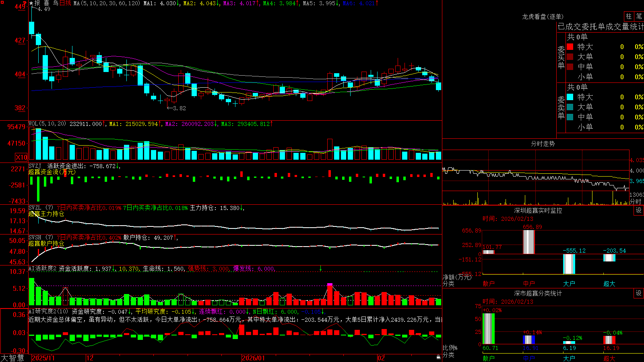Click the X10 volume scale box
644x362 pixels.
point(21,157)
